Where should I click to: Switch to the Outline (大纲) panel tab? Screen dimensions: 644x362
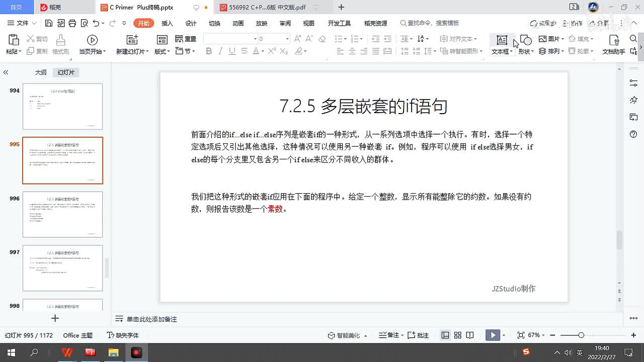click(x=41, y=72)
